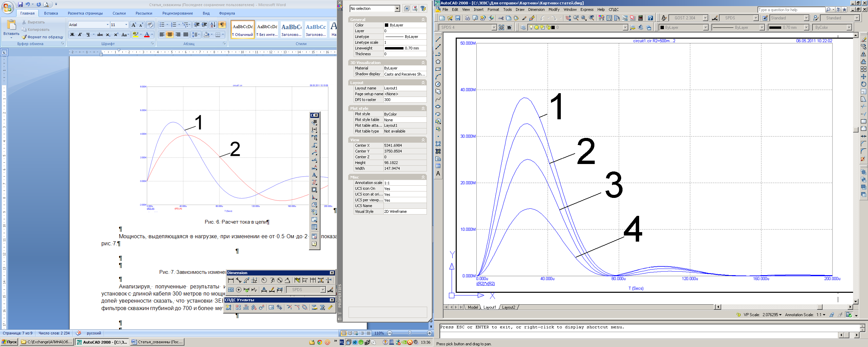Pick the Circle draw tool

click(x=438, y=84)
